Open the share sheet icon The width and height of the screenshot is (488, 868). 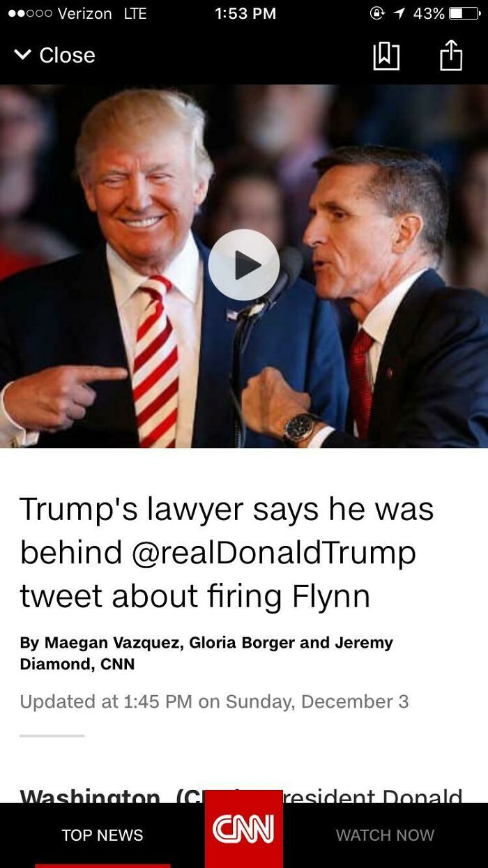point(451,55)
